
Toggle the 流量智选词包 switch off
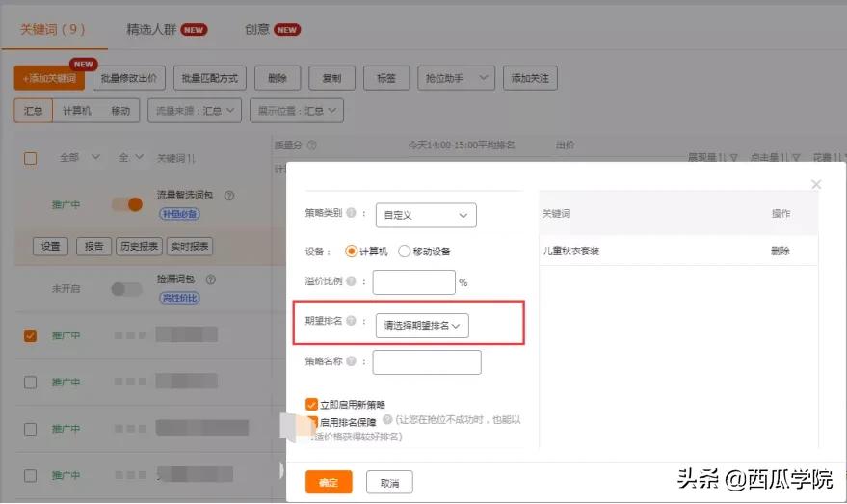click(127, 204)
